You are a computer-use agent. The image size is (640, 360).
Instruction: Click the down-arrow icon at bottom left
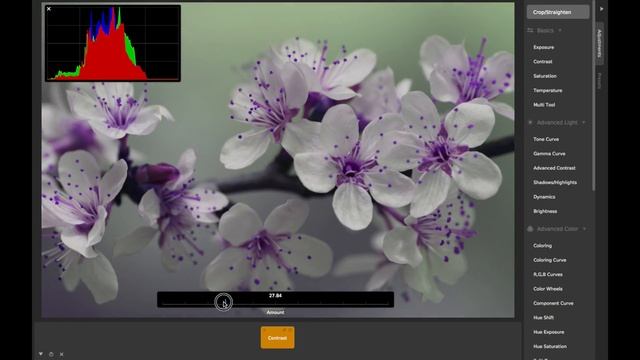[41, 354]
